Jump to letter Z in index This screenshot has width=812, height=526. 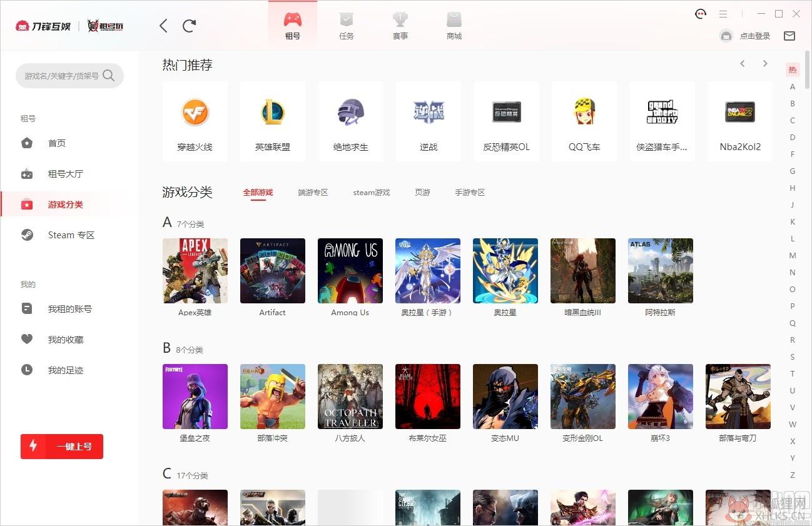pyautogui.click(x=793, y=475)
